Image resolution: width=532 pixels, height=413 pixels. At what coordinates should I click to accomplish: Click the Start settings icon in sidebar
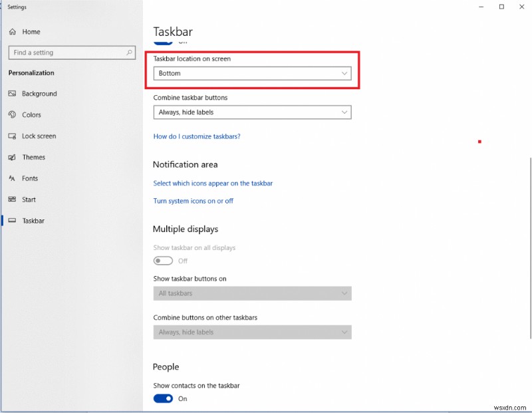tap(12, 200)
